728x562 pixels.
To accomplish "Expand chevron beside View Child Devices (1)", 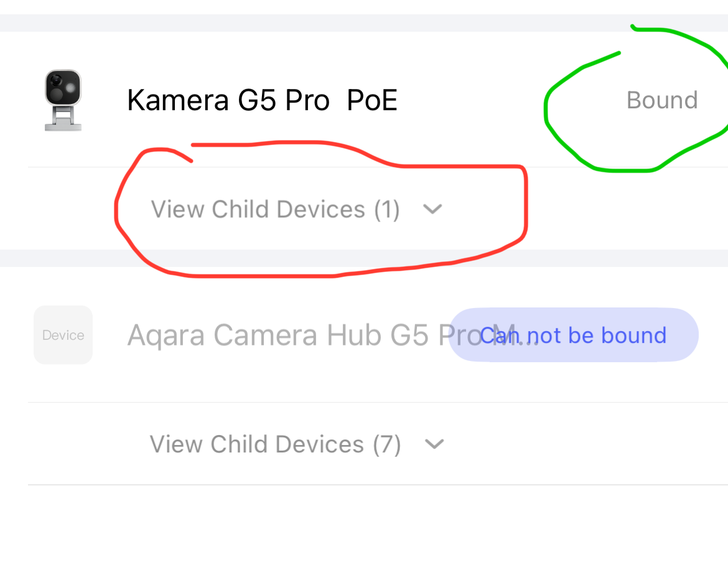I will click(x=432, y=209).
